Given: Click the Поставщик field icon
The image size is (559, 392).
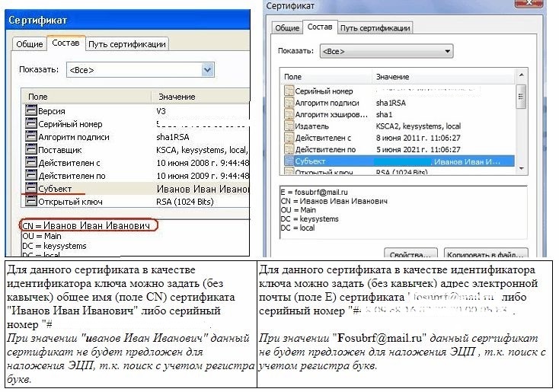Looking at the screenshot, I should click(x=31, y=150).
